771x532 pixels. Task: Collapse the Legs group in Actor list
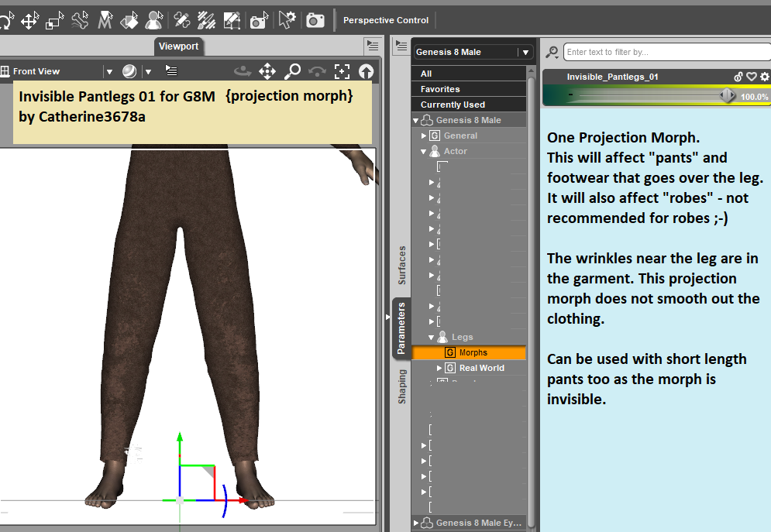(x=432, y=337)
